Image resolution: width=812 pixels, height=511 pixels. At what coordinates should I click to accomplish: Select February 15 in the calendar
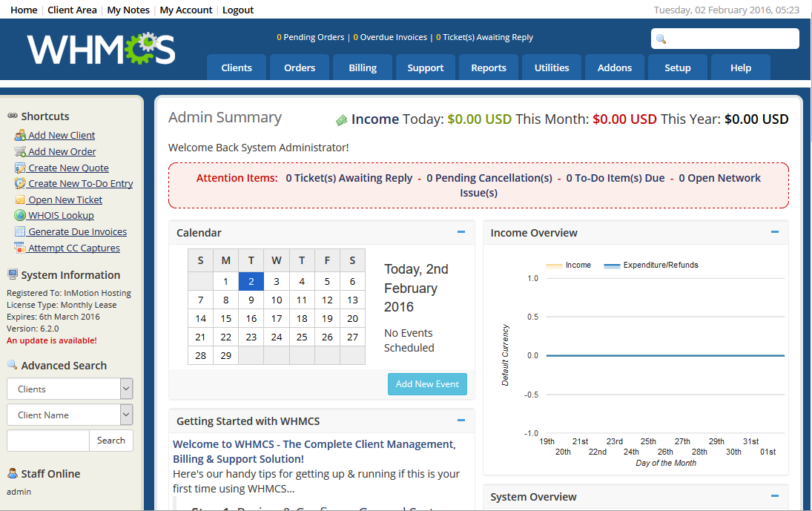click(226, 318)
